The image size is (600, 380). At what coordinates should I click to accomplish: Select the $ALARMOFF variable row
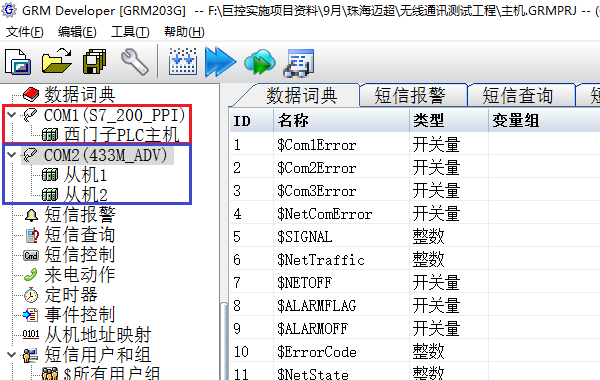[415, 328]
